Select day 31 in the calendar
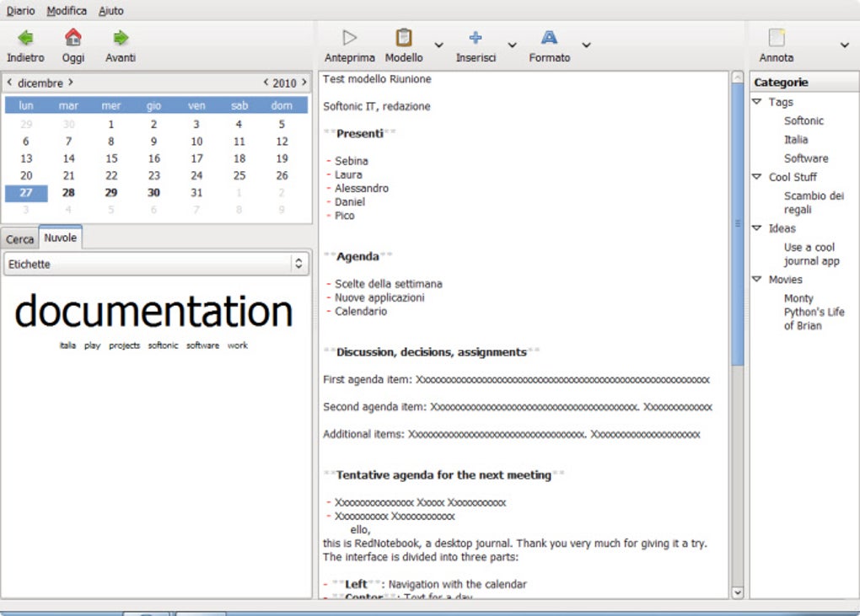This screenshot has width=860, height=616. click(x=196, y=192)
